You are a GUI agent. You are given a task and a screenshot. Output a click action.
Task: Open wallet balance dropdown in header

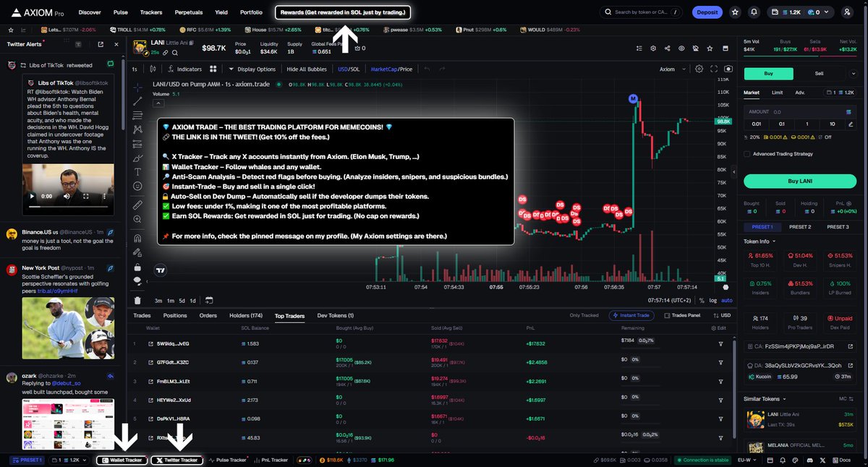click(x=802, y=12)
